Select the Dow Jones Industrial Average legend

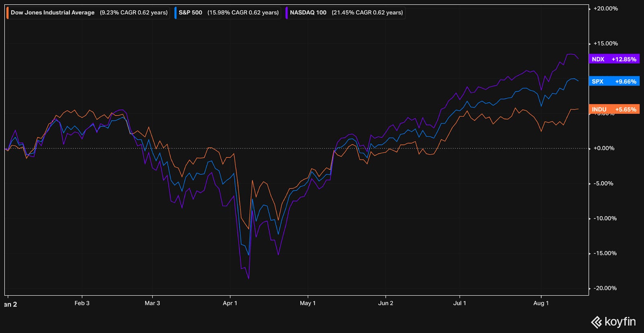[x=88, y=12]
